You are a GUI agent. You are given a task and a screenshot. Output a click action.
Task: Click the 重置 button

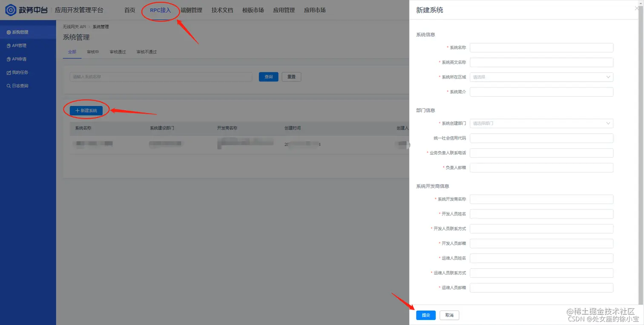tap(291, 77)
